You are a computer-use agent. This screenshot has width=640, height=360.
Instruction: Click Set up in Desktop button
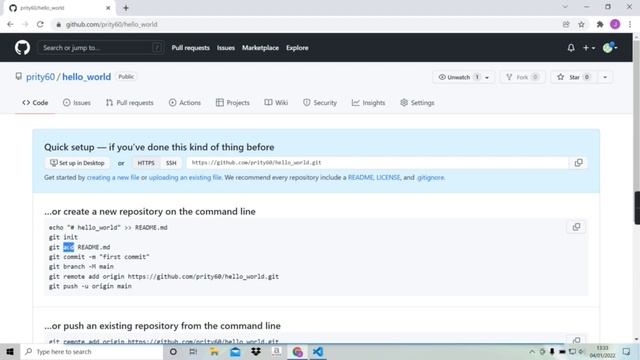pyautogui.click(x=77, y=163)
